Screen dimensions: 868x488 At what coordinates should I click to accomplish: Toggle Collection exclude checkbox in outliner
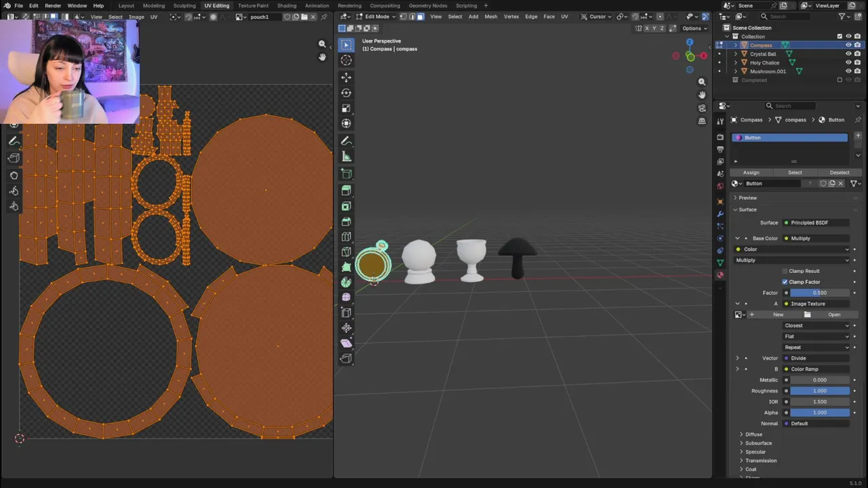pos(840,37)
